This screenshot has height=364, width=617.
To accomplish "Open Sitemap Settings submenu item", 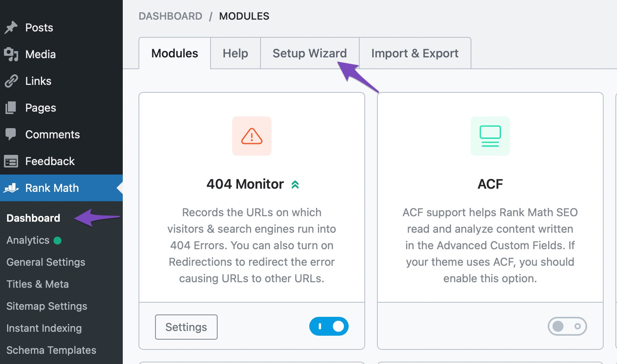I will 47,306.
